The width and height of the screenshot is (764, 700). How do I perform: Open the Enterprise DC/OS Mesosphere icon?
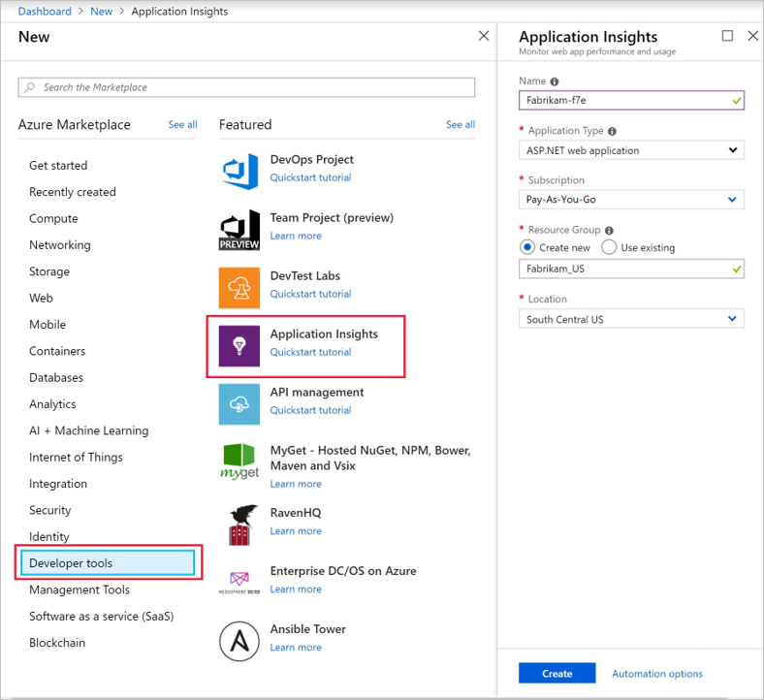[x=239, y=583]
